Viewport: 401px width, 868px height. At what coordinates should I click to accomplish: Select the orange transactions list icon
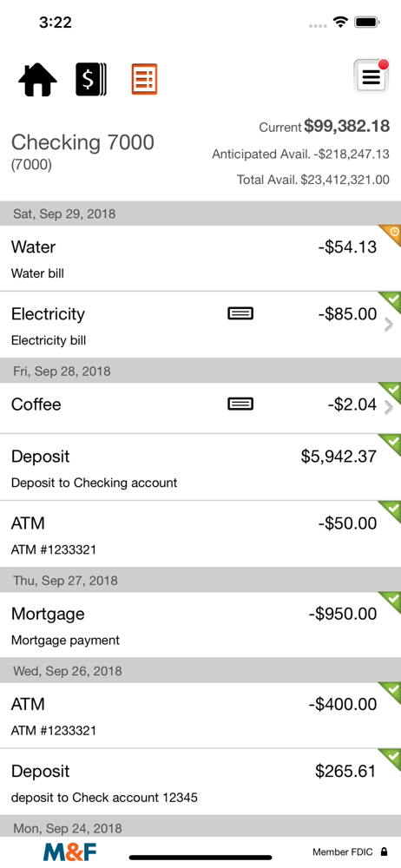point(145,79)
